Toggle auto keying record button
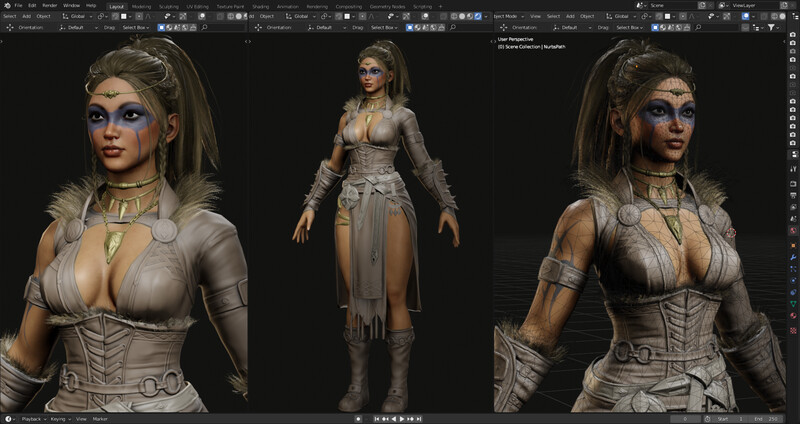Viewport: 800px width, 424px height. (x=359, y=419)
